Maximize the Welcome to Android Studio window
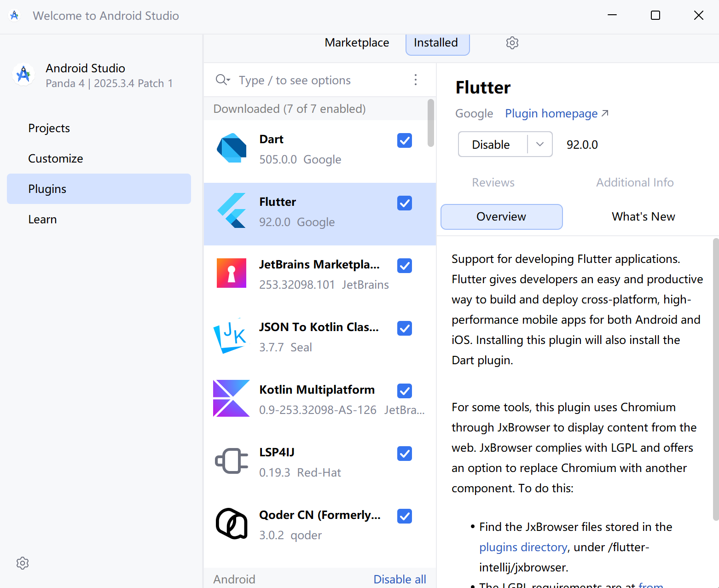 (655, 15)
